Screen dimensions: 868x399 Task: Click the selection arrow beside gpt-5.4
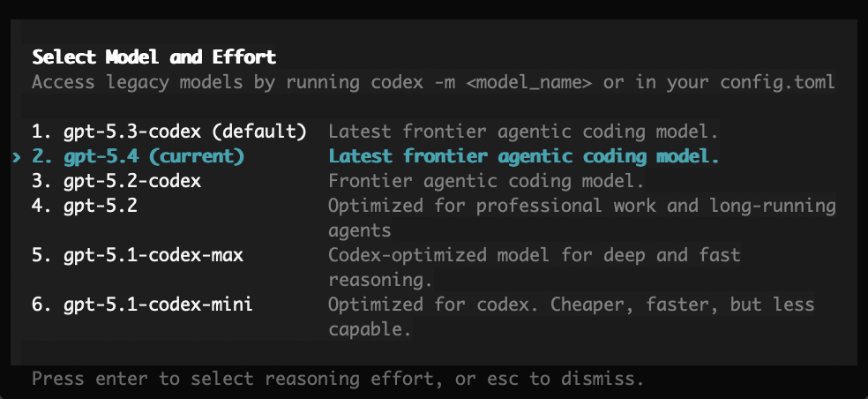pyautogui.click(x=17, y=157)
